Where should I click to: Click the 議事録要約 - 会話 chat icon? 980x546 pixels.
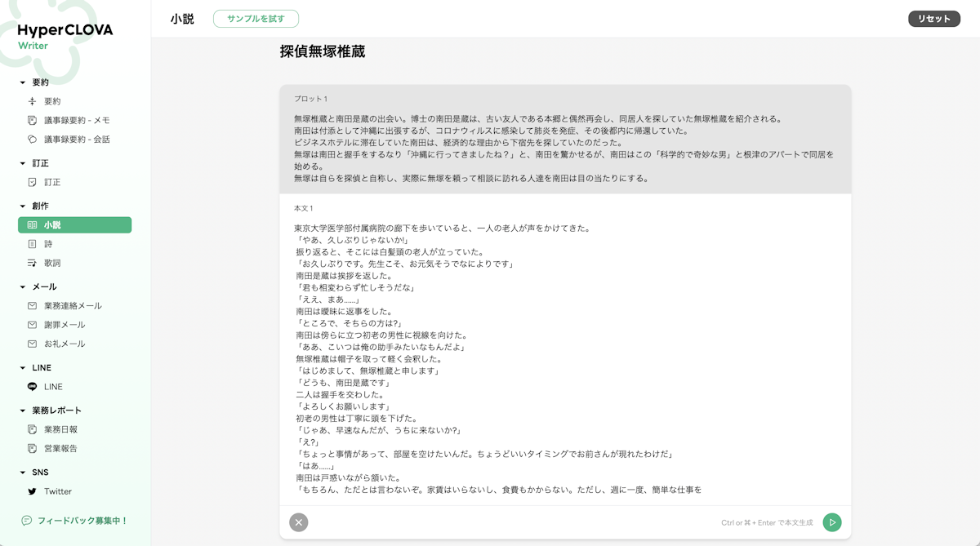pyautogui.click(x=33, y=140)
